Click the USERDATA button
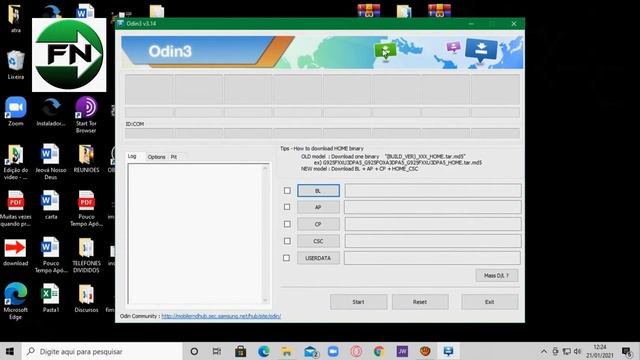The width and height of the screenshot is (640, 360). pos(318,258)
